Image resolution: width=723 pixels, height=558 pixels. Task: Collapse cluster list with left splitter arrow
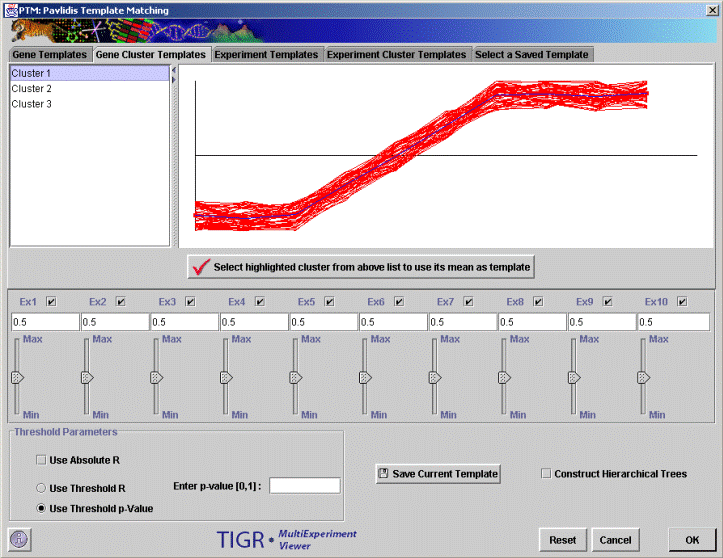click(x=174, y=71)
